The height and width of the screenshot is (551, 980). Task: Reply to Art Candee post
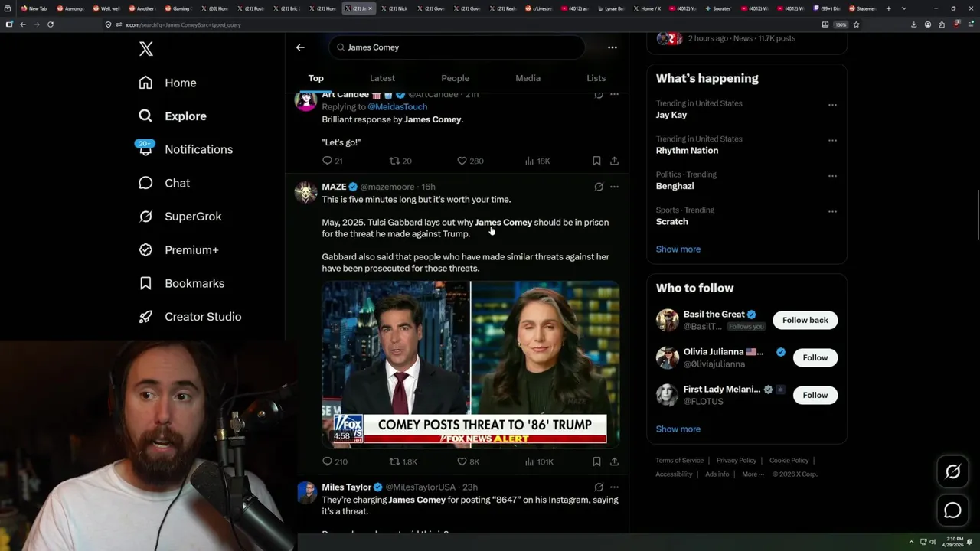pos(332,161)
